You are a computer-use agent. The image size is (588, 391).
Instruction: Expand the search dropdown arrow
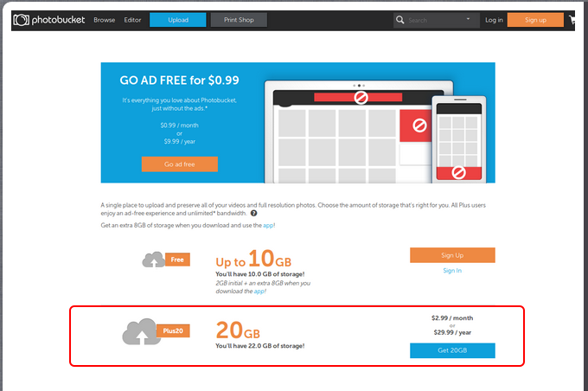pyautogui.click(x=468, y=19)
